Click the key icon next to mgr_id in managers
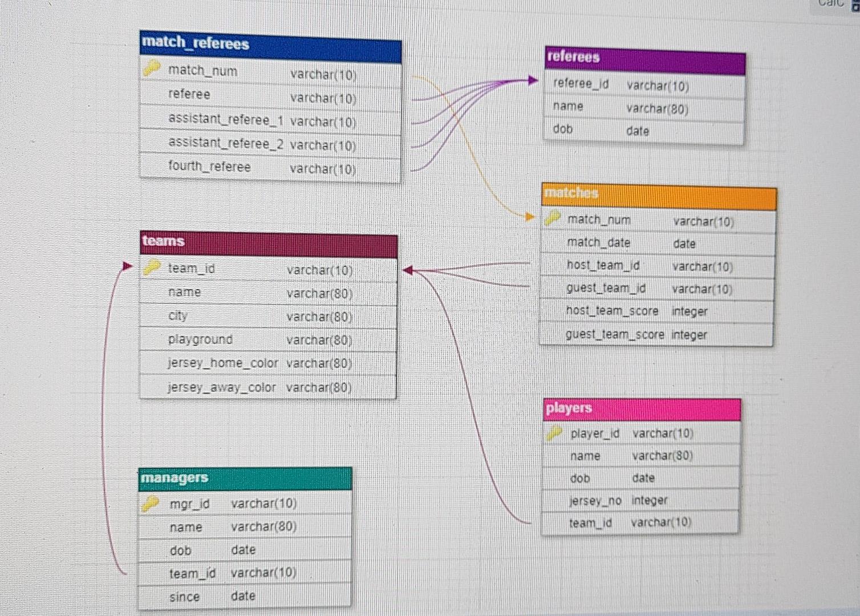Viewport: 860px width, 616px height. click(151, 502)
